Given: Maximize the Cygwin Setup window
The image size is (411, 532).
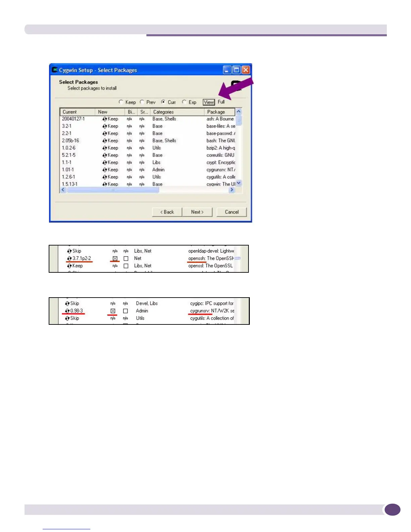Looking at the screenshot, I should 236,70.
